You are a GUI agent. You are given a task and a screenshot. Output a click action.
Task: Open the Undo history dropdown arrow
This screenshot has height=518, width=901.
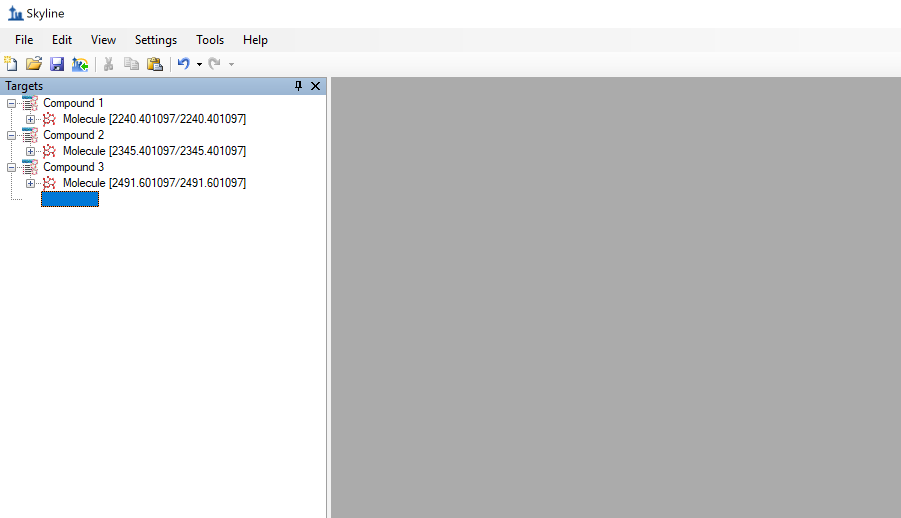pyautogui.click(x=199, y=64)
